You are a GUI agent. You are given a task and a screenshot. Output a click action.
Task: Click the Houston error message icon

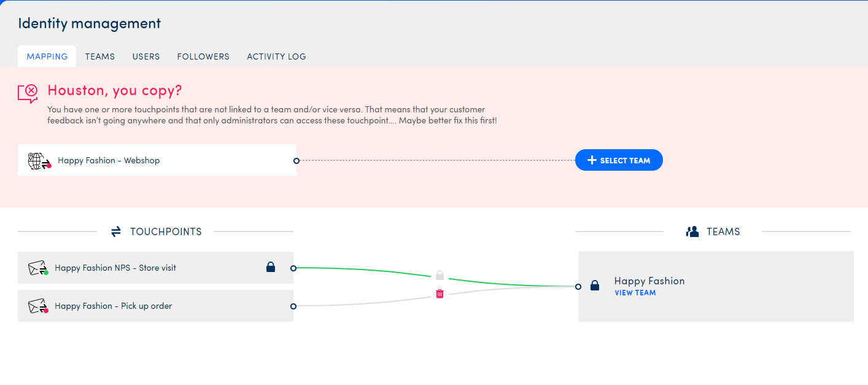pos(28,93)
